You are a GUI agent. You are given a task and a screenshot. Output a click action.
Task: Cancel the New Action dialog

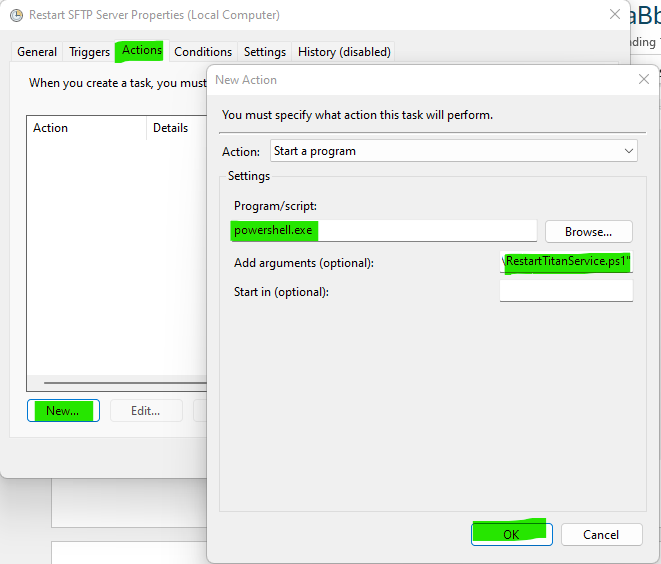[x=601, y=534]
